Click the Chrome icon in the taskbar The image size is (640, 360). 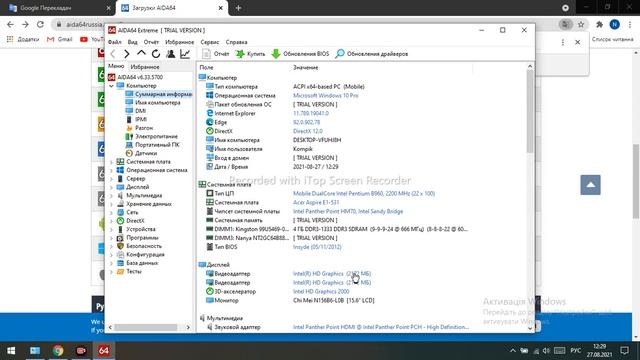58,351
